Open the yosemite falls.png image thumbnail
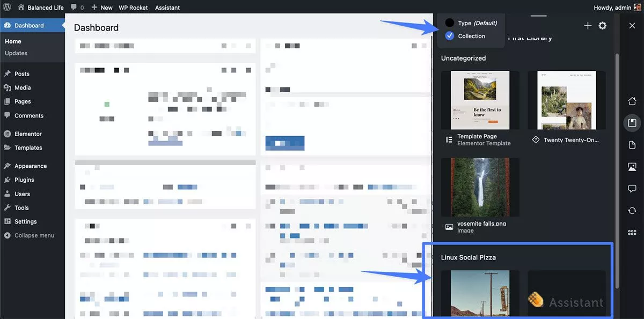This screenshot has width=644, height=319. point(480,187)
